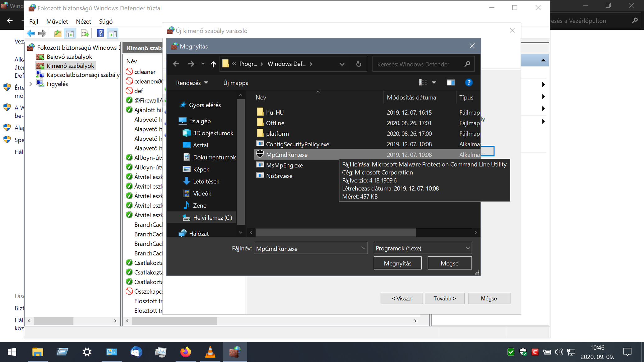Open Firefox from the taskbar
Screen dimensions: 644x362
pos(186,352)
